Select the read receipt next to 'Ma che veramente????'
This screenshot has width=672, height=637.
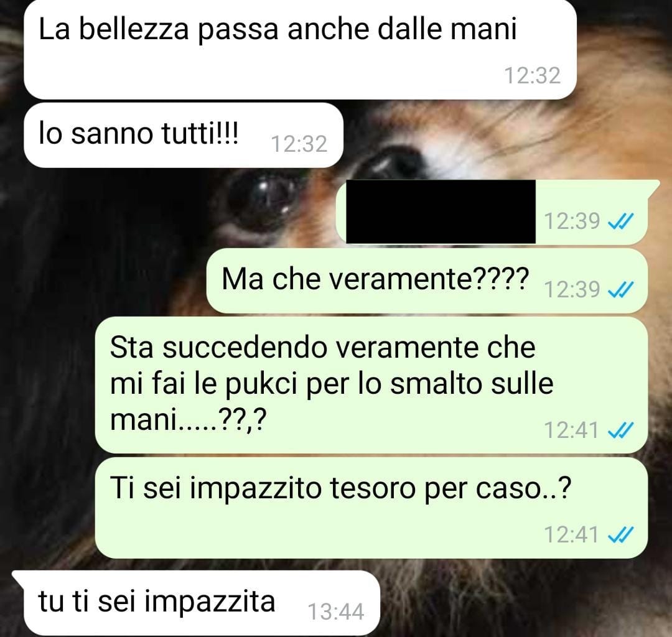click(x=621, y=290)
